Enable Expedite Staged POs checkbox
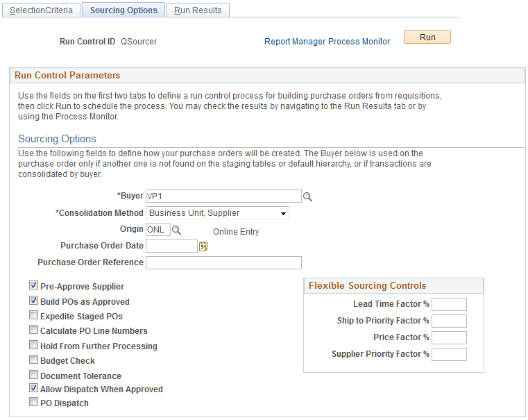Image resolution: width=528 pixels, height=420 pixels. coord(33,315)
